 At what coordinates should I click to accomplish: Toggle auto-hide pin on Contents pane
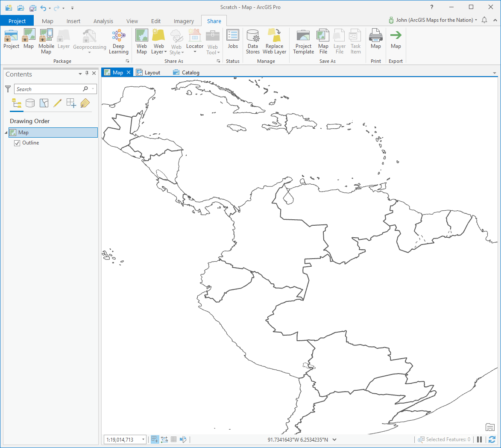tap(87, 73)
